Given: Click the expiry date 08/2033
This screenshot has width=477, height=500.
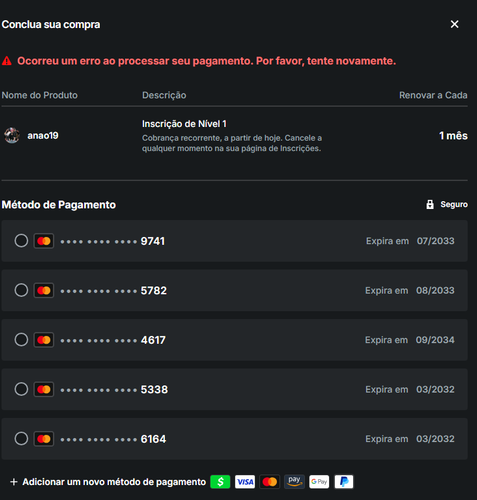Looking at the screenshot, I should (435, 290).
